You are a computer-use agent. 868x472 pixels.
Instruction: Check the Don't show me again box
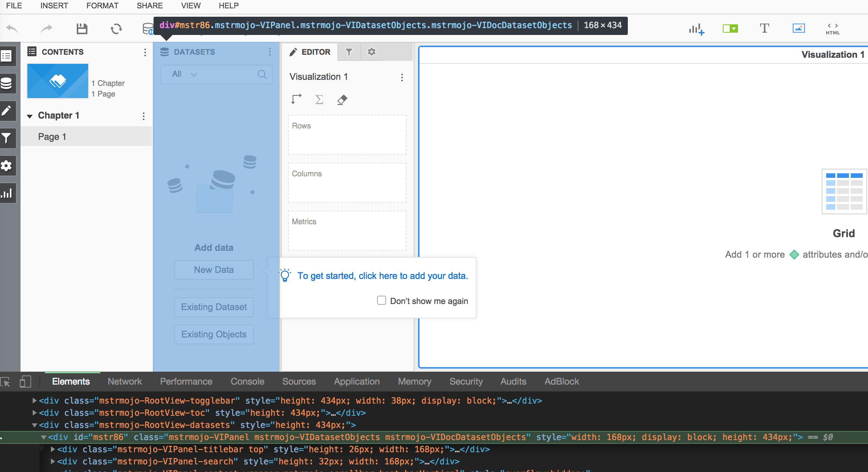(x=381, y=300)
